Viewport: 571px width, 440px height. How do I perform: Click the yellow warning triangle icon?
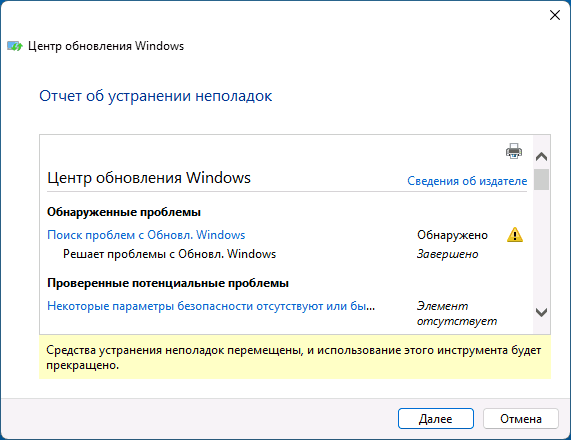[515, 235]
